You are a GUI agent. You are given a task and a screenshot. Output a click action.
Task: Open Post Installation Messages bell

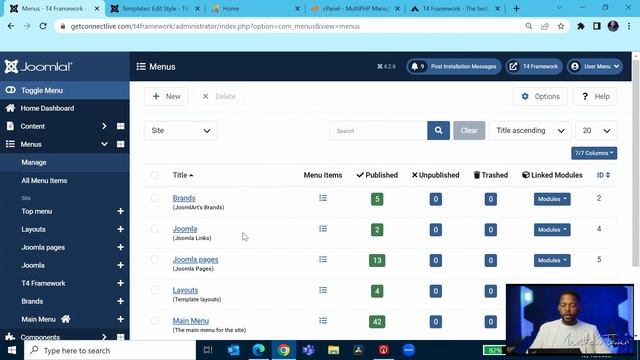coord(454,67)
